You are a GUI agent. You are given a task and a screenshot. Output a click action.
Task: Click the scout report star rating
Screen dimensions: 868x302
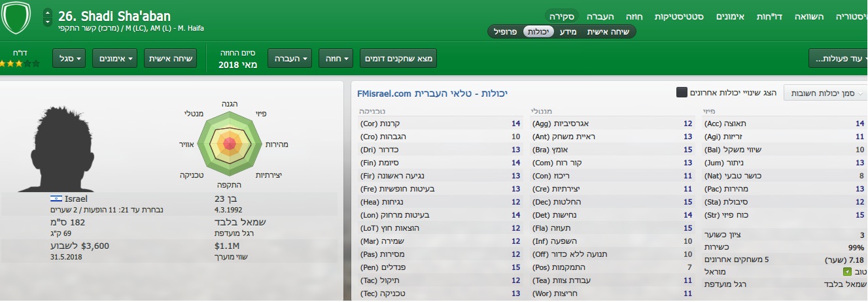click(20, 64)
